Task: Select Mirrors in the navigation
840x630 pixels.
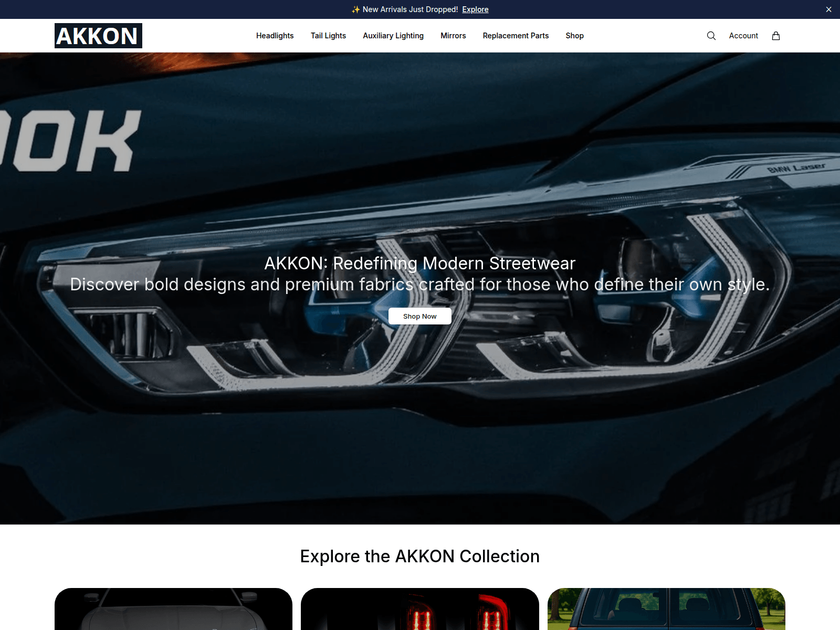Action: [x=453, y=36]
